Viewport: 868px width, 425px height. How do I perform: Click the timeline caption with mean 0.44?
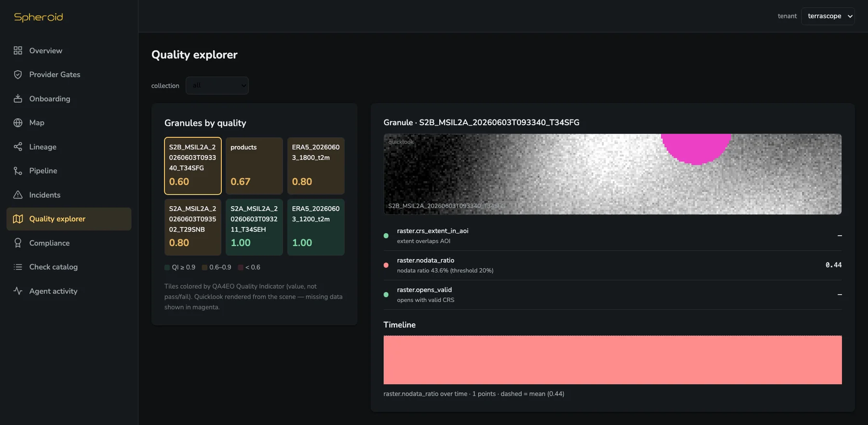tap(474, 394)
